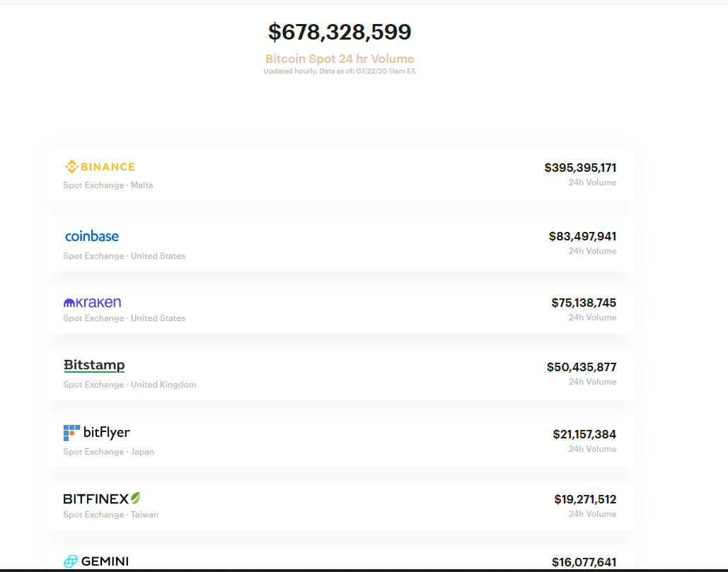728x572 pixels.
Task: Select the $678,328,599 total volume figure
Action: 340,31
